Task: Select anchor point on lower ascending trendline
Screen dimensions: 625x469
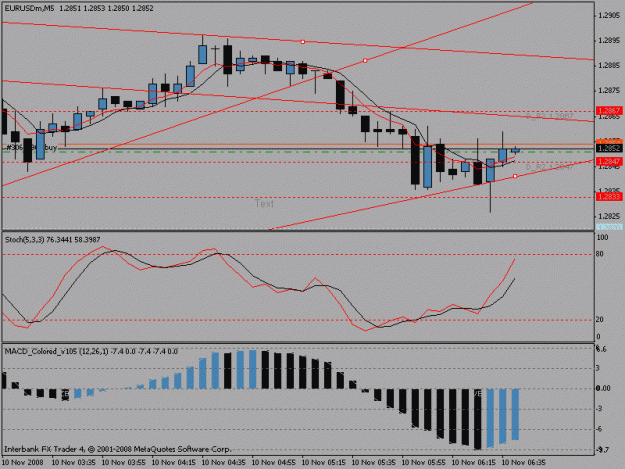Action: (x=515, y=176)
